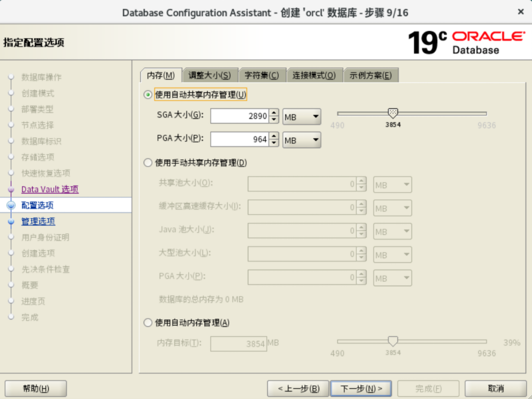The height and width of the screenshot is (399, 532).
Task: Go to Data Vault 选项 step
Action: [50, 189]
